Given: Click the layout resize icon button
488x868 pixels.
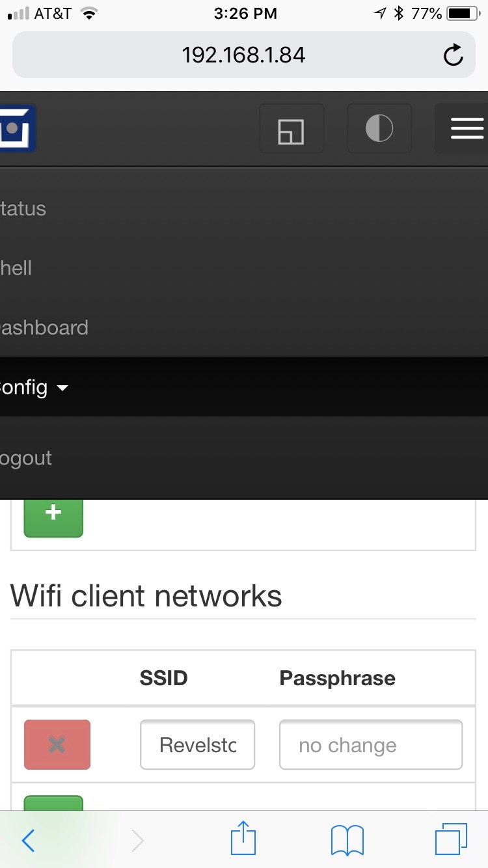Looking at the screenshot, I should pyautogui.click(x=291, y=128).
